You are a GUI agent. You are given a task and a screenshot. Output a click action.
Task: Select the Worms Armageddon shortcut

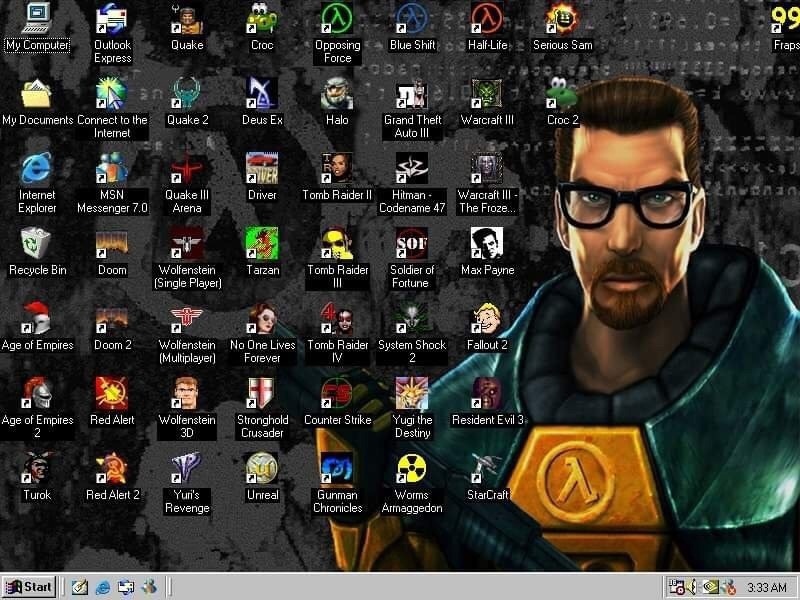412,468
